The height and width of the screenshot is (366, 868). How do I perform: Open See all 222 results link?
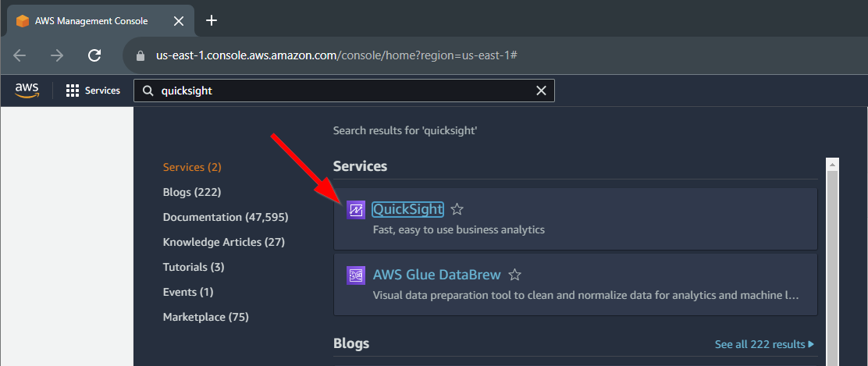(764, 344)
